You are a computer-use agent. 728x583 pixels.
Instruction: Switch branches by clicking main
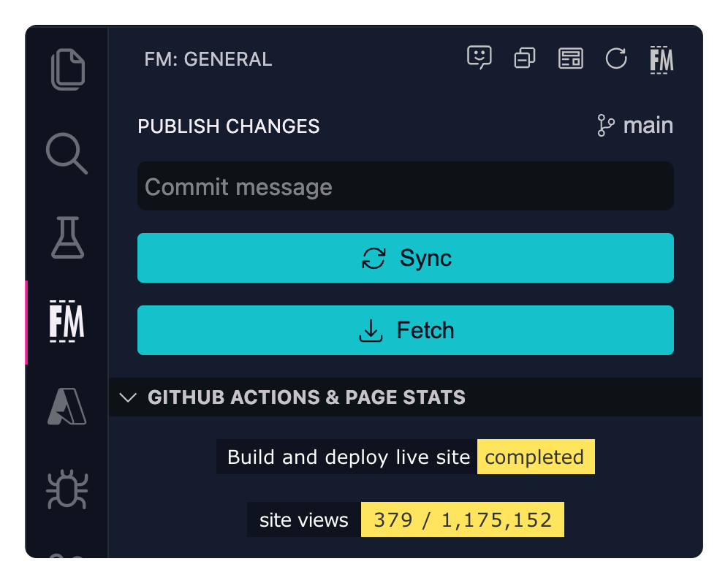tap(648, 125)
